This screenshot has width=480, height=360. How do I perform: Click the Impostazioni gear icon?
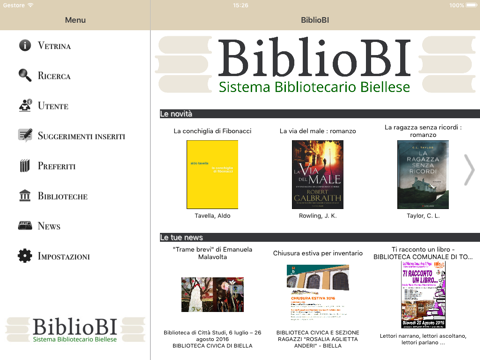pos(25,256)
